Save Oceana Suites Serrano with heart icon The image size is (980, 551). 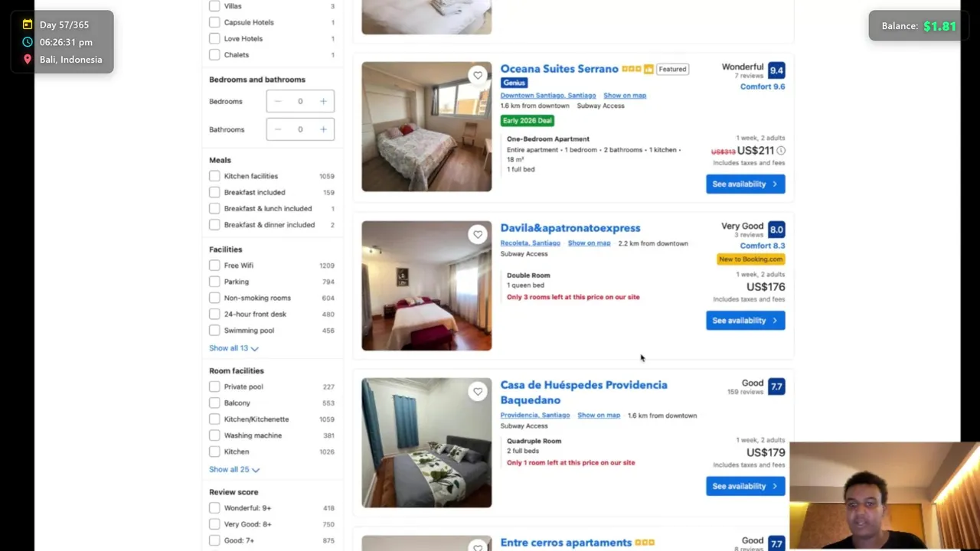pos(478,75)
